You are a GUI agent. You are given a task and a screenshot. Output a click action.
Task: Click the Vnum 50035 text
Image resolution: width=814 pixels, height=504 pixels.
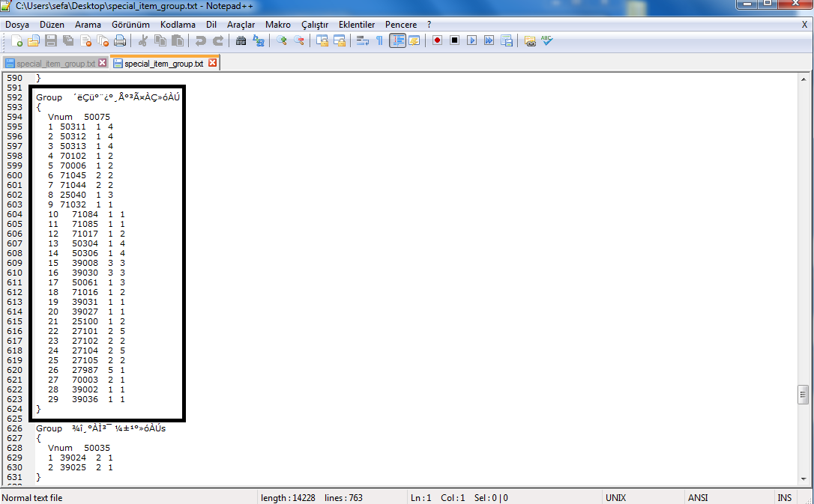click(x=79, y=448)
